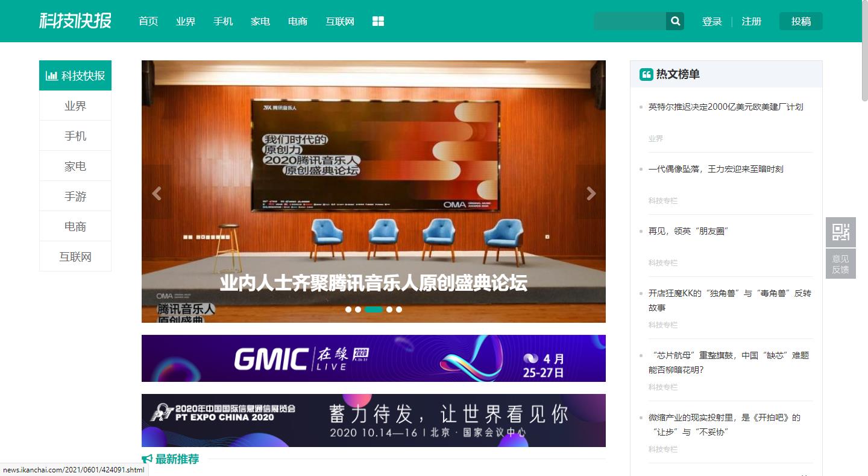Click 科技专栏 tag under 王力宏 article
Viewport: 868px width, 476px height.
click(663, 200)
